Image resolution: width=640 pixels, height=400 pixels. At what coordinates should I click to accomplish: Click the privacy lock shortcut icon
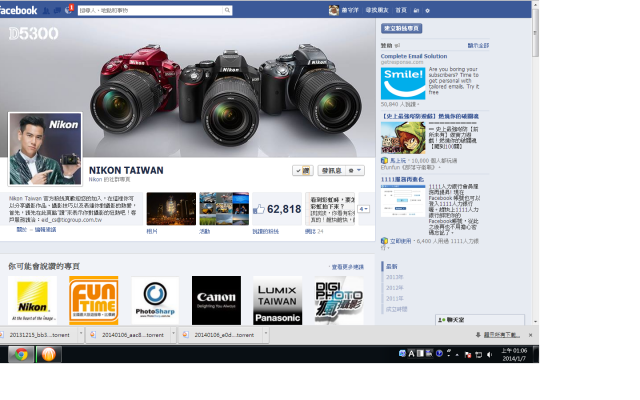point(416,11)
